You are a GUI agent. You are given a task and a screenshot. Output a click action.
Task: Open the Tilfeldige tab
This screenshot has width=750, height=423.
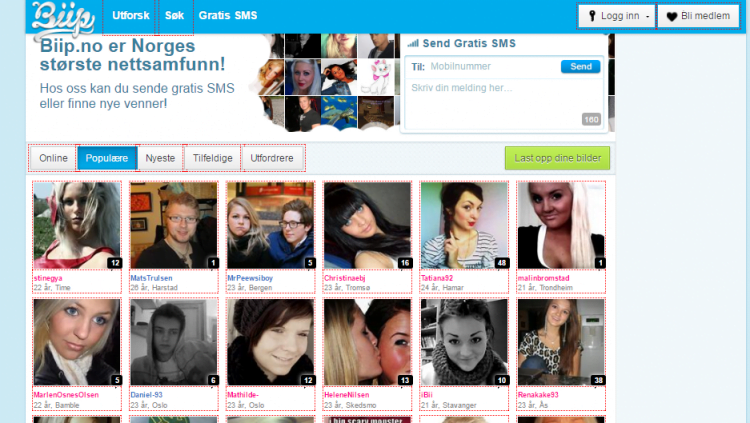tap(213, 159)
